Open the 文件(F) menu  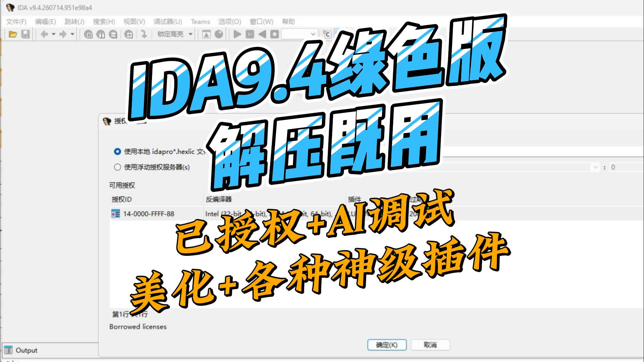[16, 22]
